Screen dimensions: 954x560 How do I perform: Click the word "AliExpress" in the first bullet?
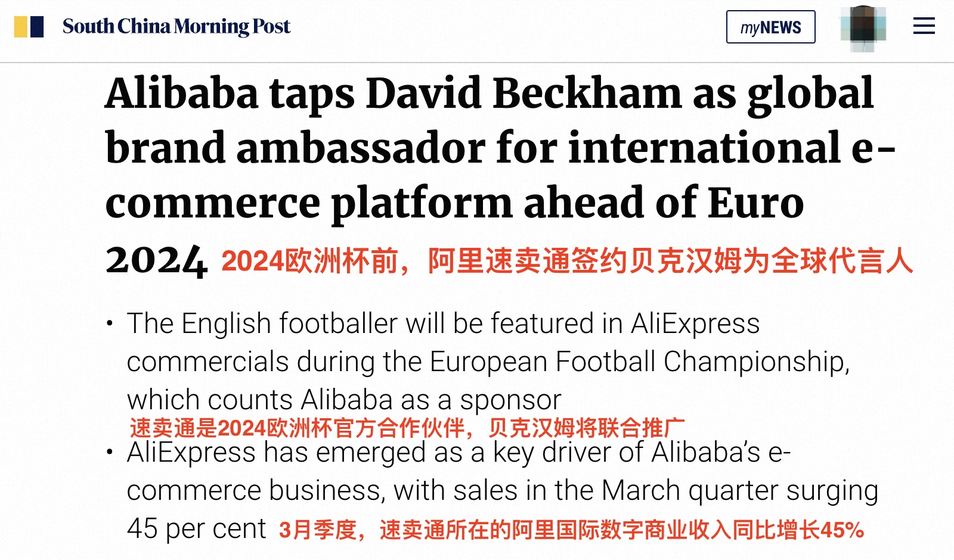click(x=695, y=324)
